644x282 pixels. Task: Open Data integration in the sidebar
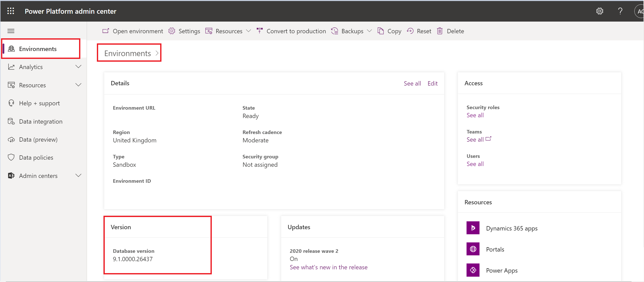coord(41,121)
